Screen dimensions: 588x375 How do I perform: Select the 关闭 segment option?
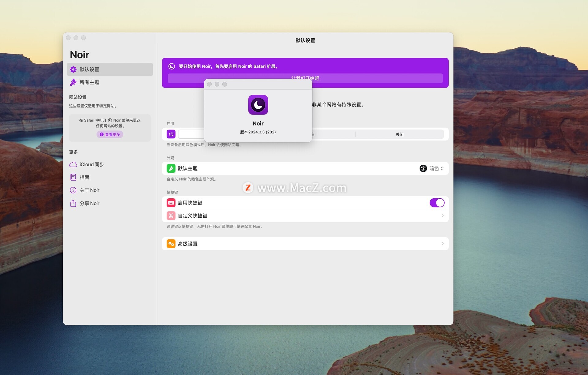click(399, 134)
